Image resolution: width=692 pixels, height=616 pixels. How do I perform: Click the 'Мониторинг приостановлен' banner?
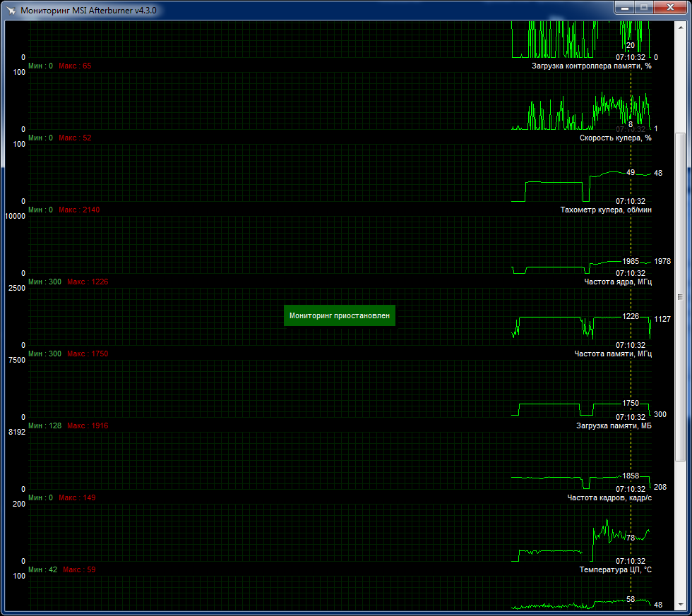(x=339, y=315)
